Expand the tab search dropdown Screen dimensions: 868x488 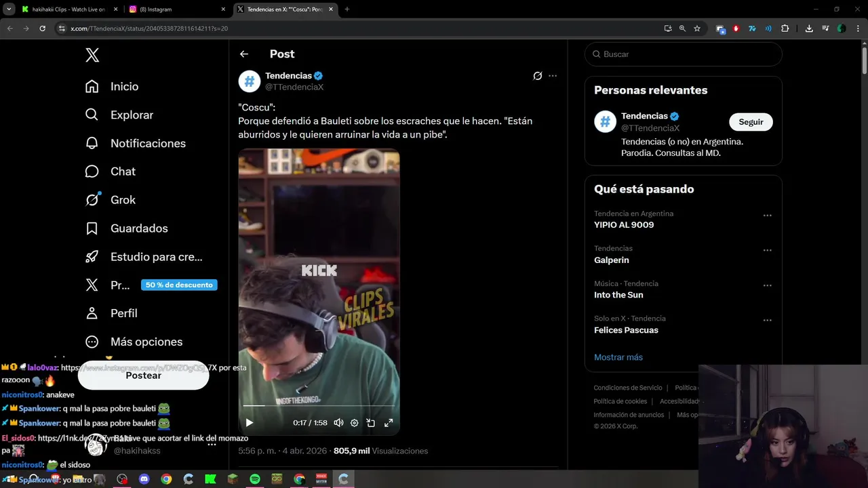(8, 9)
